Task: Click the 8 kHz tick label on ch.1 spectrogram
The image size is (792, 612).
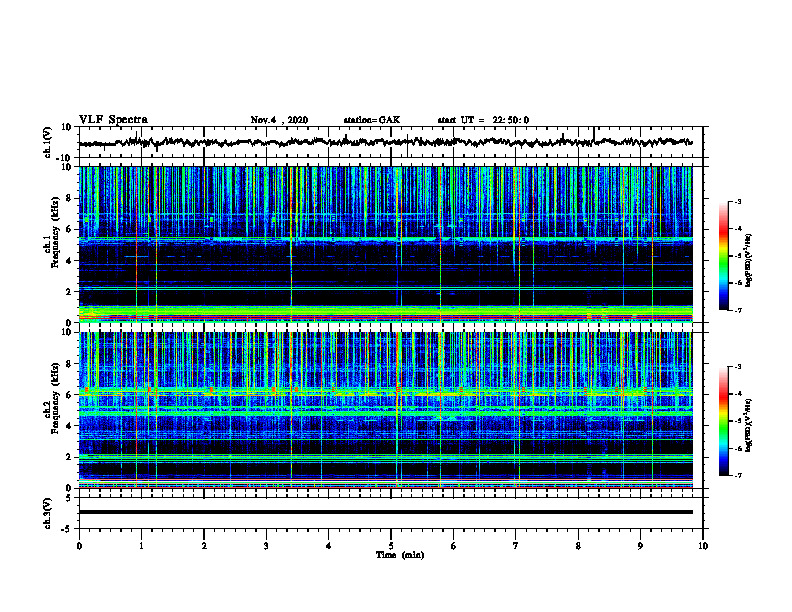Action: [69, 198]
